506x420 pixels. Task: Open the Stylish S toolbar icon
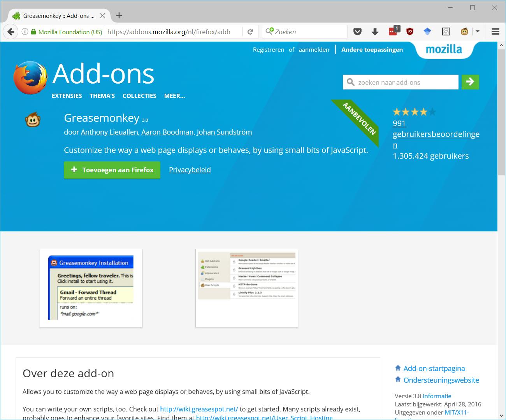coord(446,32)
